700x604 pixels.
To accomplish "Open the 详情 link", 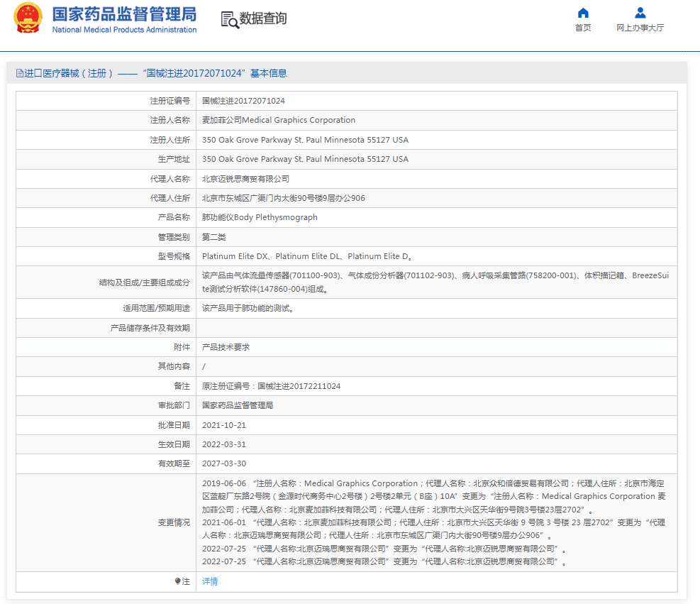I will 210,581.
